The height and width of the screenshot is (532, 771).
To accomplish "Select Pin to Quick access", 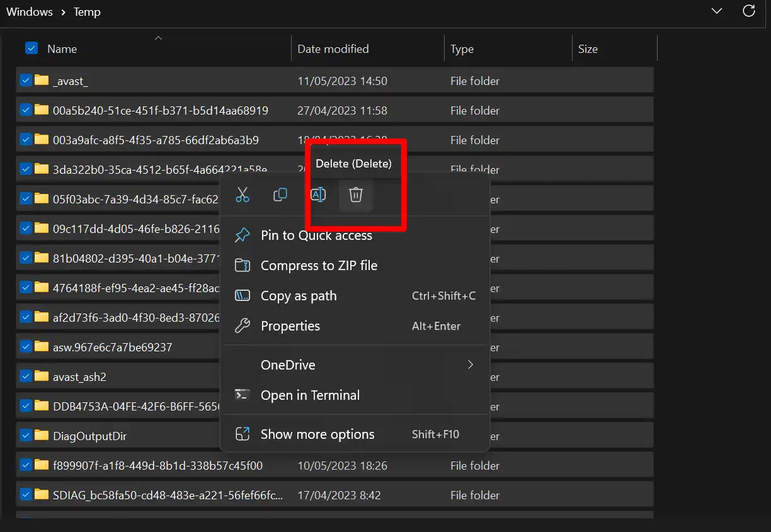I will coord(356,235).
